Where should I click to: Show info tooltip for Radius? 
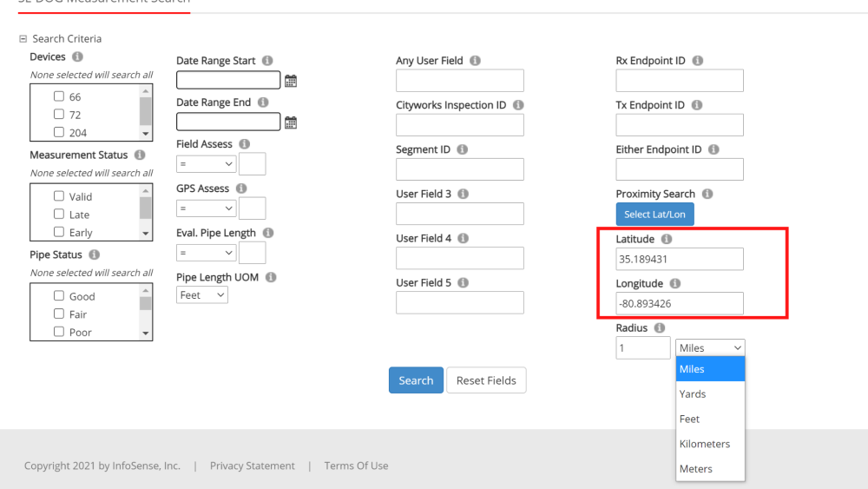pos(659,328)
